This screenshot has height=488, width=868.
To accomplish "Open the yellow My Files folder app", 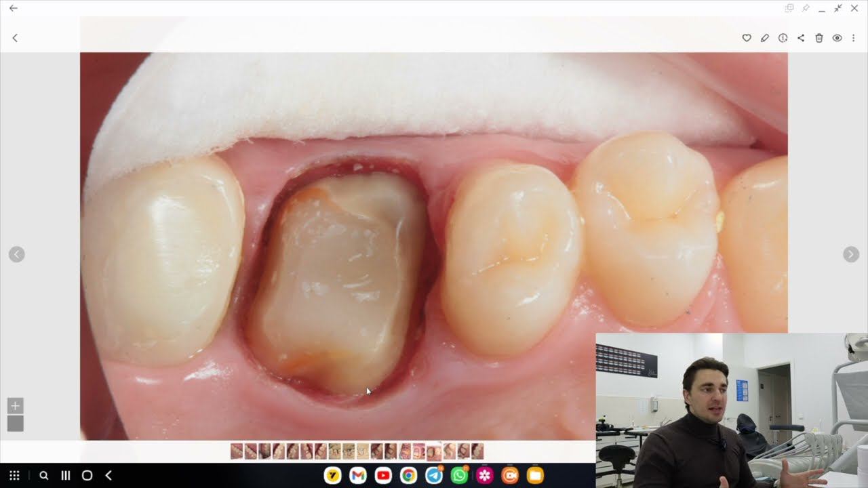I will click(536, 476).
